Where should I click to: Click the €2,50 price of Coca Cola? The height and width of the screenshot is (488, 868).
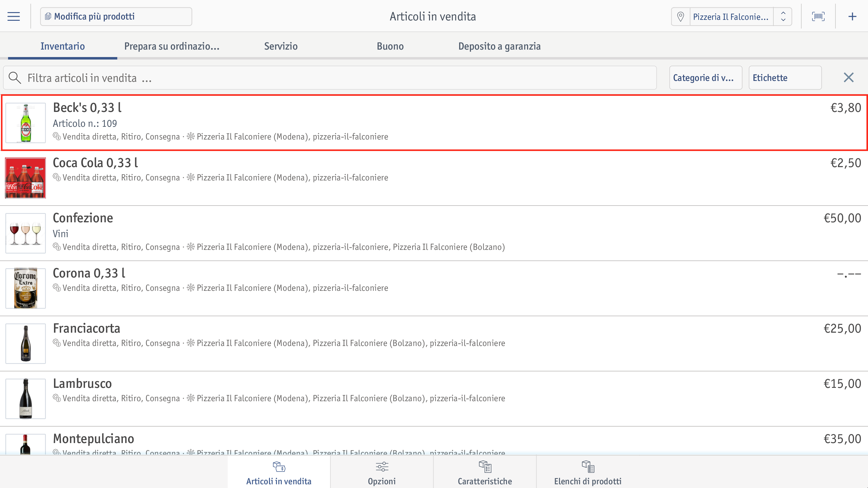[x=846, y=163]
